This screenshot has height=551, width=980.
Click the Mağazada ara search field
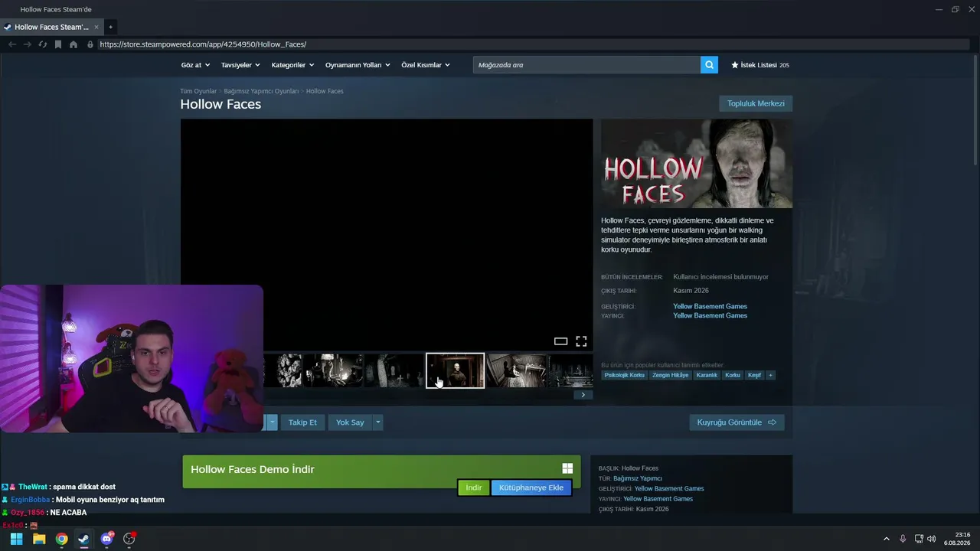(586, 65)
